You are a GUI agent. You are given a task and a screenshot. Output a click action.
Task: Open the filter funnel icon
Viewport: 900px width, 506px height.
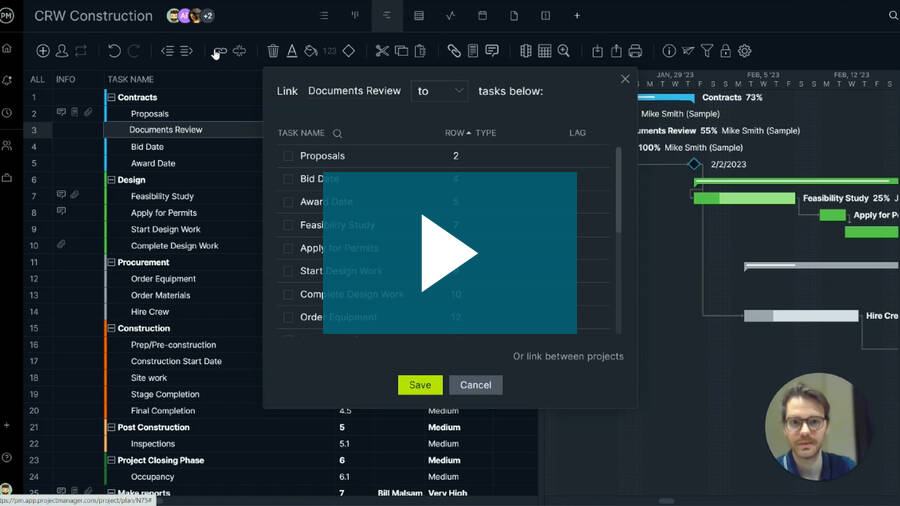(707, 51)
